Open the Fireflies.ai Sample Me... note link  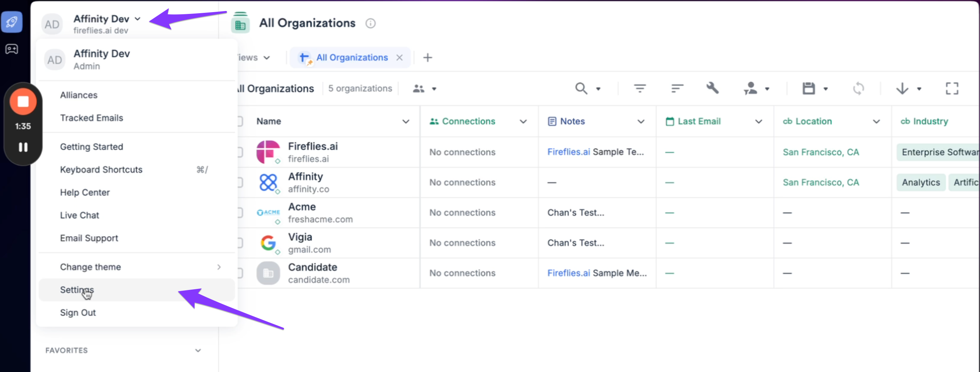[x=597, y=273]
